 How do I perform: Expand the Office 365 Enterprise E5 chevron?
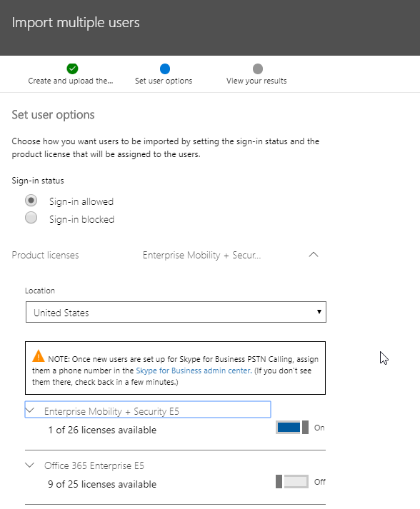tap(30, 465)
